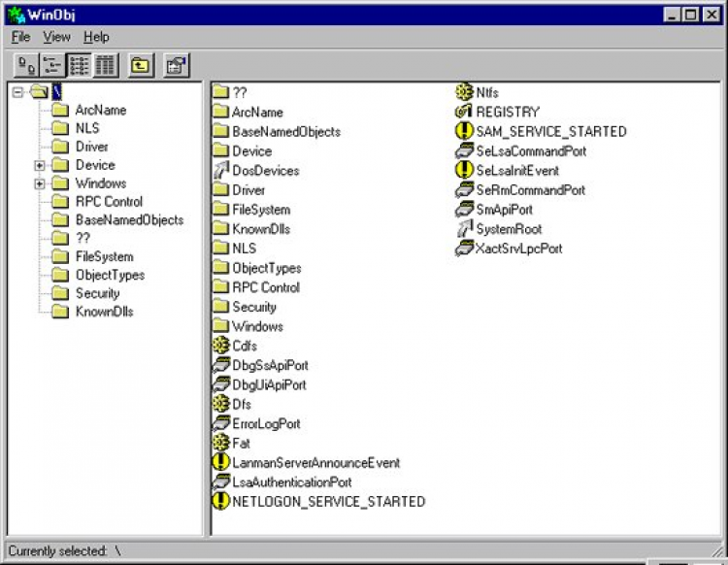Click the LsaAuthenticationPort port icon
The height and width of the screenshot is (565, 728).
tap(221, 482)
